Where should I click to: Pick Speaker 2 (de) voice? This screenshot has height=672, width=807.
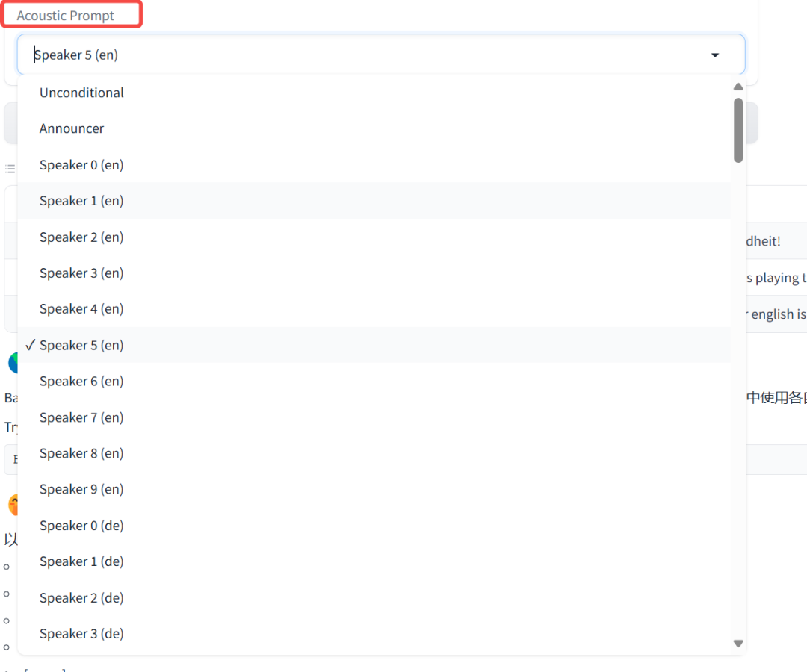(x=81, y=598)
